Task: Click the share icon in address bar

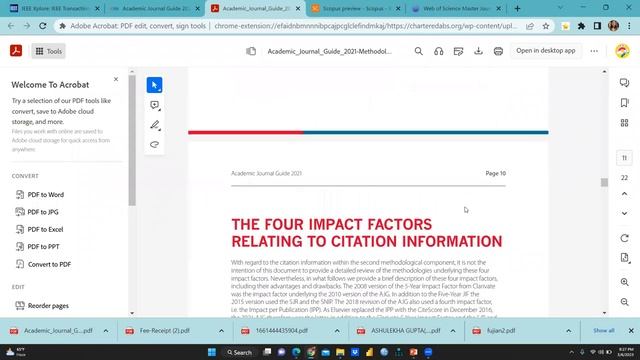Action: [x=530, y=26]
